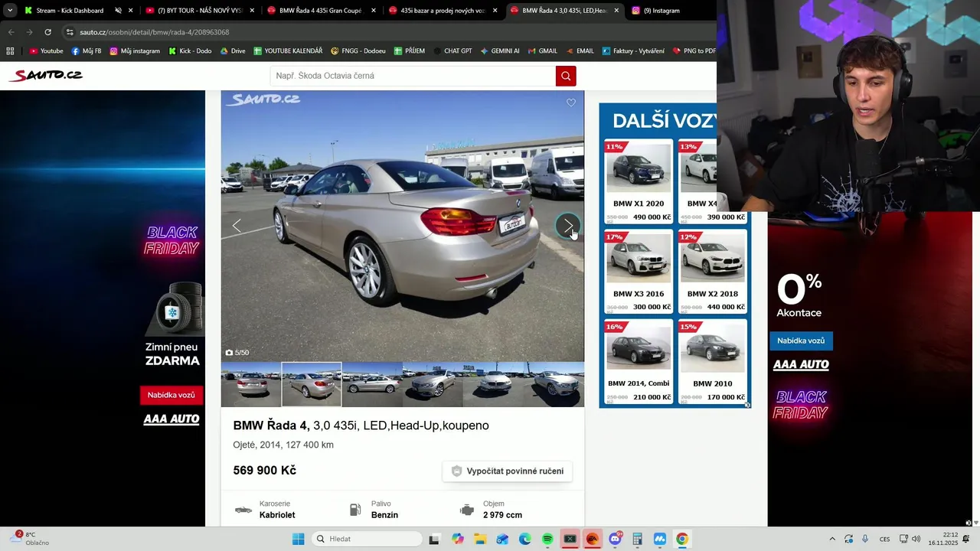Viewport: 980px width, 551px height.
Task: Open the Můj FB bookmark
Action: click(87, 51)
